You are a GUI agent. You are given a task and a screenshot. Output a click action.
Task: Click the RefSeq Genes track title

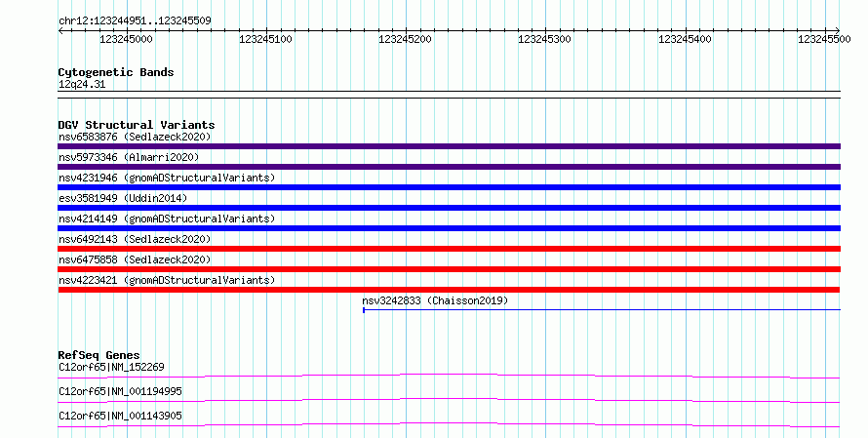99,355
